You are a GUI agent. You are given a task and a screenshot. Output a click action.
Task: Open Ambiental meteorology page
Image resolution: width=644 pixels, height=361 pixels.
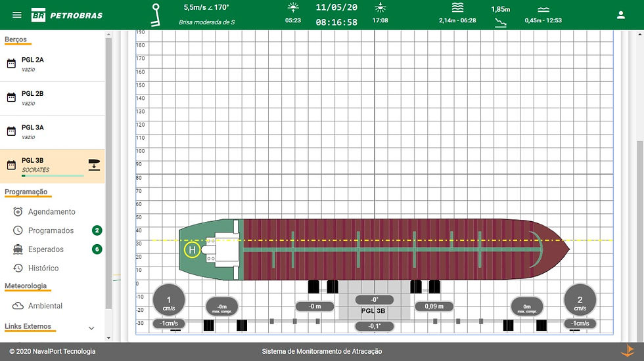tap(45, 306)
